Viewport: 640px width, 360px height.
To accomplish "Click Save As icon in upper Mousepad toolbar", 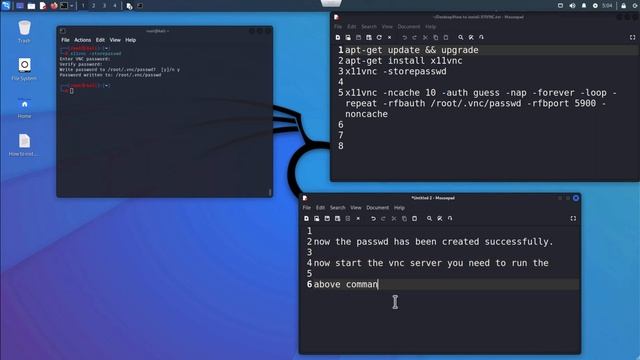I will (x=369, y=37).
